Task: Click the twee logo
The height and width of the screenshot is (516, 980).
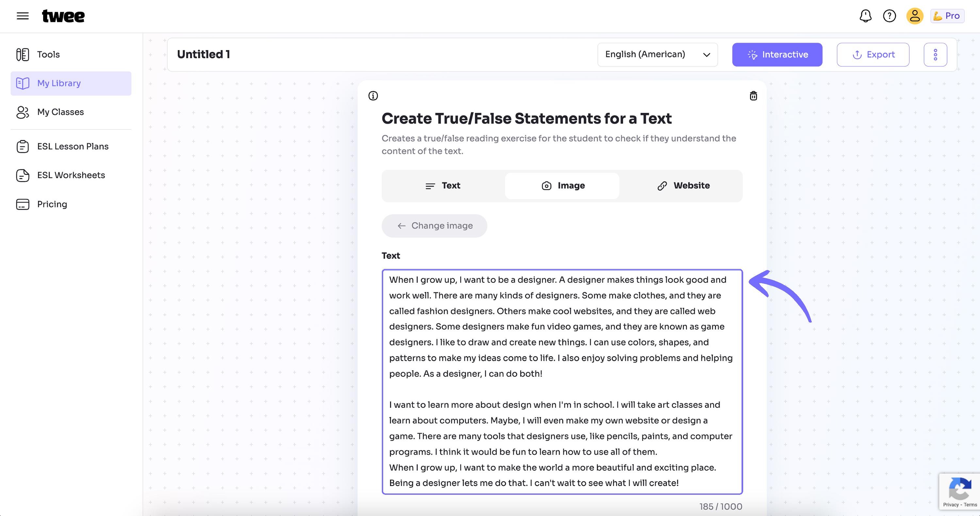Action: [63, 16]
